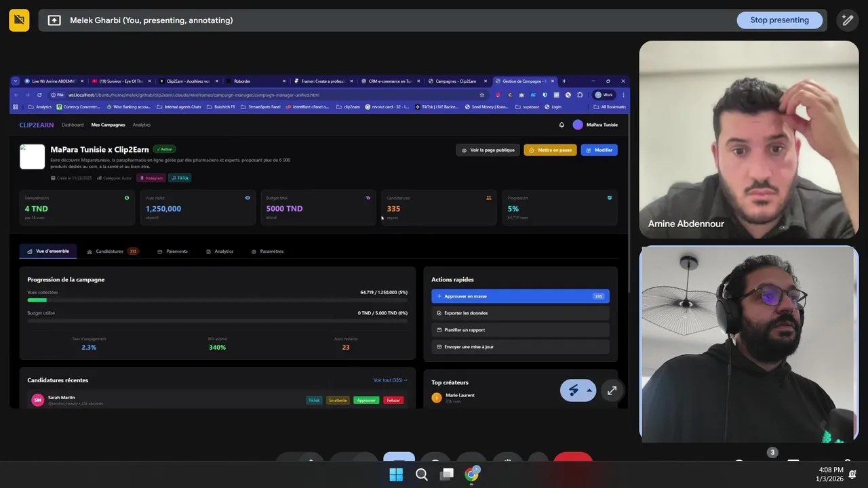
Task: Open Chrome from the taskbar
Action: 471,474
